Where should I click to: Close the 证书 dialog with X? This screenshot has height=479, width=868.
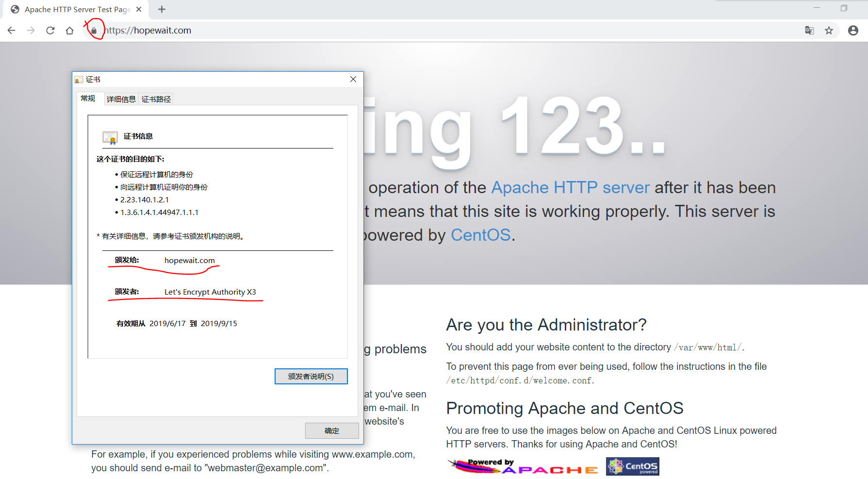tap(353, 79)
